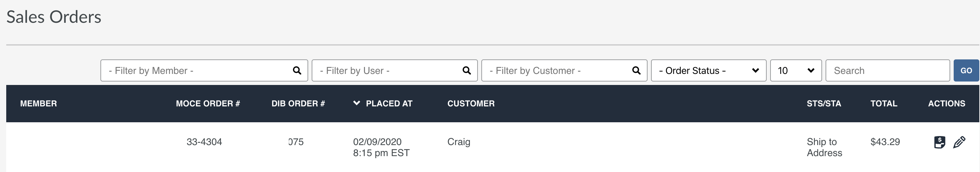Open the rows-per-page dropdown showing 10
This screenshot has width=980, height=172.
(796, 70)
